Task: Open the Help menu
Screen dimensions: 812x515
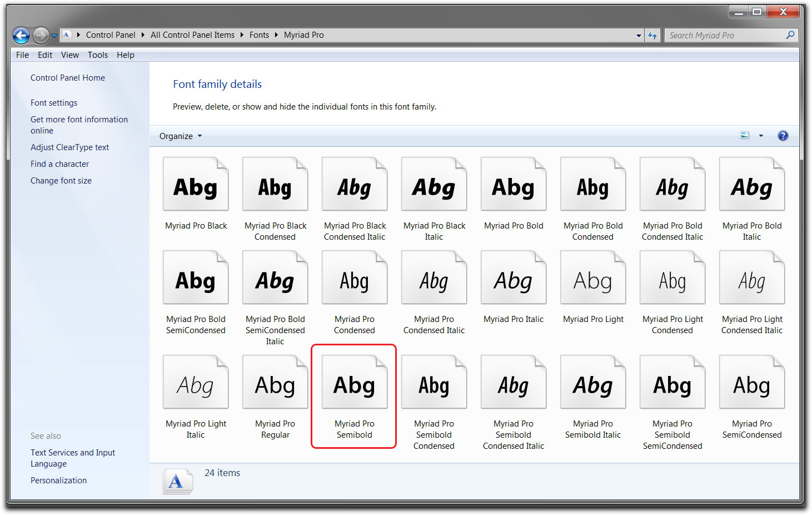Action: [x=126, y=55]
